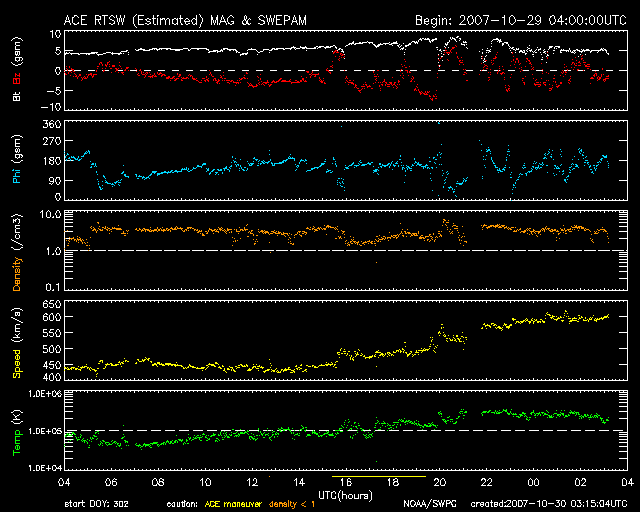Screen dimensions: 640x512
Task: Click the '-10' tick on the Bt Bz axis
Action: click(50, 107)
